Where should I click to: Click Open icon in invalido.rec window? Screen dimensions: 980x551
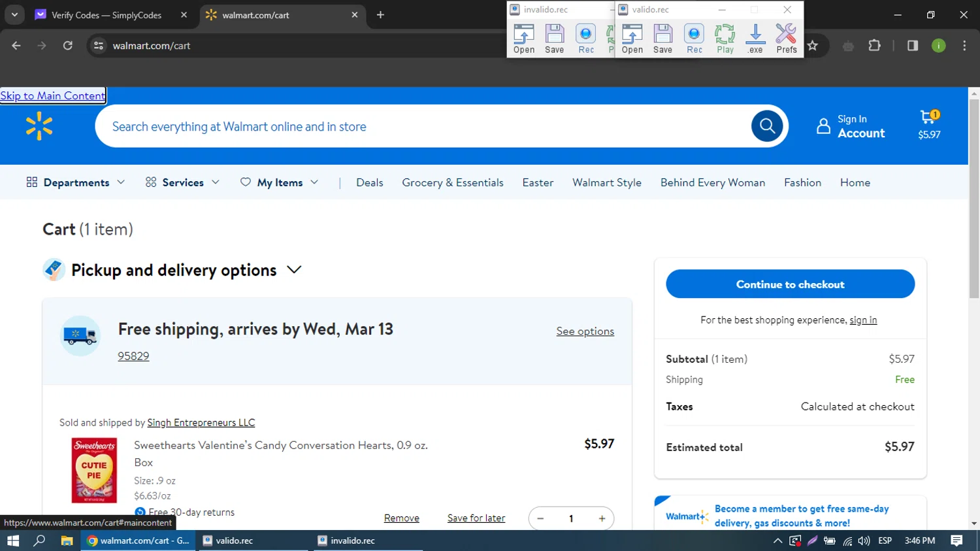(x=524, y=39)
